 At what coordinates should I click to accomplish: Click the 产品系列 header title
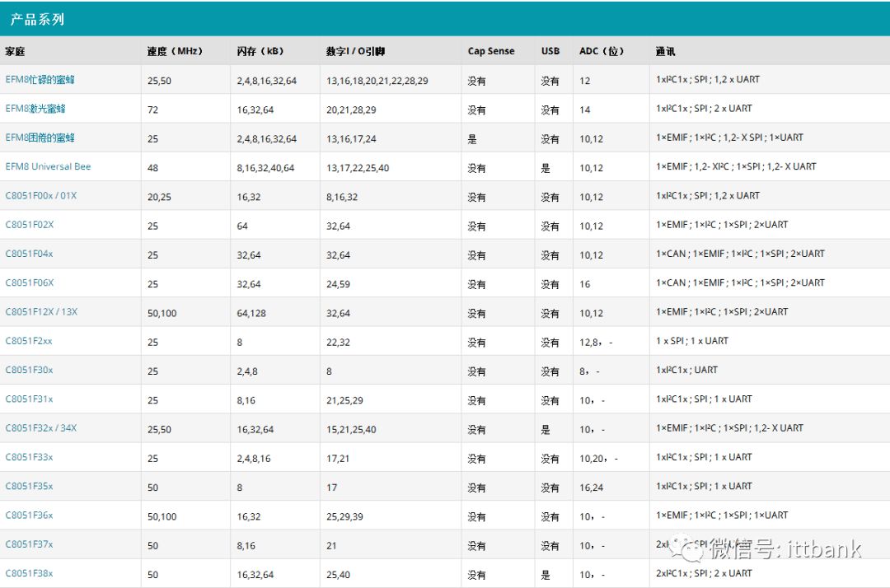pos(37,19)
